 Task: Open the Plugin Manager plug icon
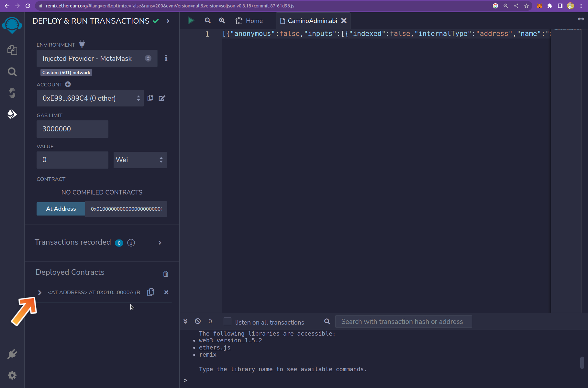[x=12, y=354]
